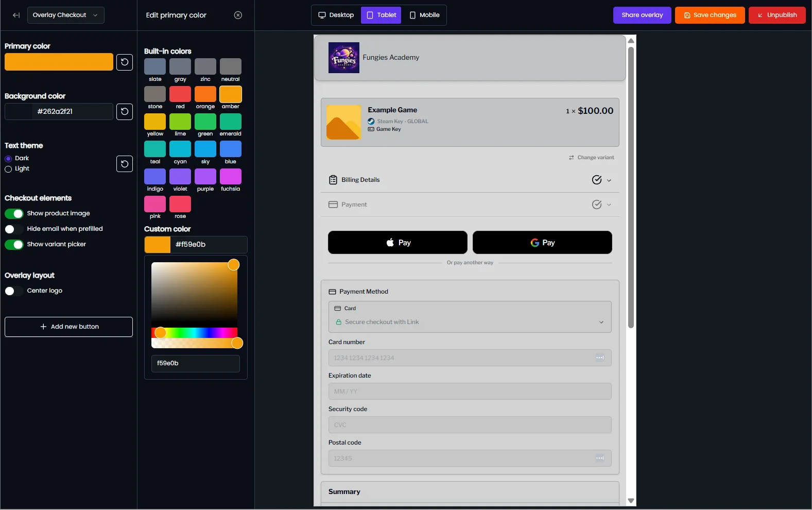Select the Light text theme
Screen dimensions: 812x510
(x=8, y=169)
